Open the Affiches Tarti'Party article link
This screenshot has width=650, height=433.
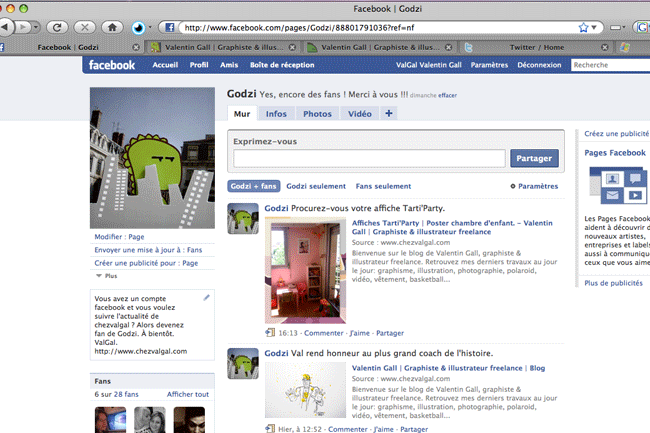452,227
